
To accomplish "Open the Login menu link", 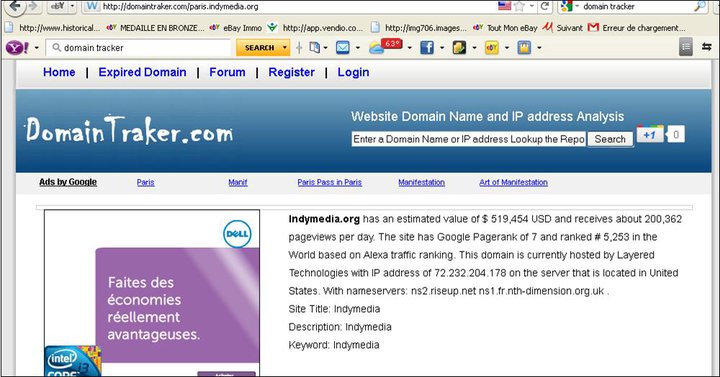I will [x=353, y=72].
